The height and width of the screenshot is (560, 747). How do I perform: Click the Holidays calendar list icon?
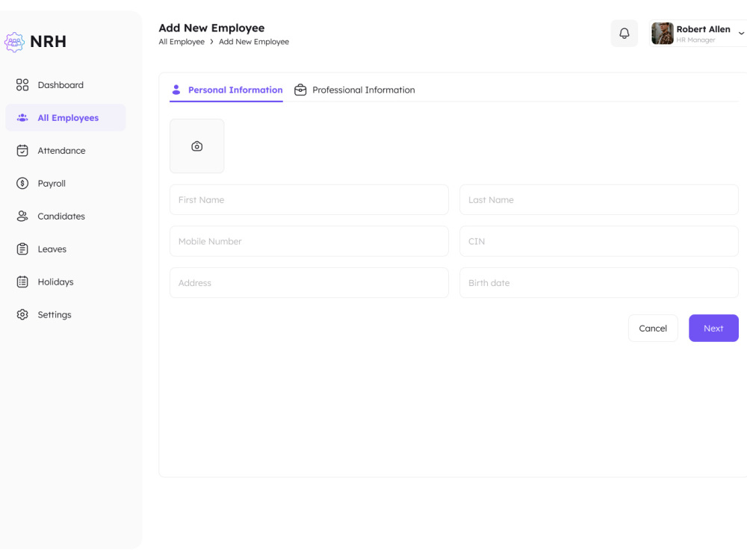[22, 282]
